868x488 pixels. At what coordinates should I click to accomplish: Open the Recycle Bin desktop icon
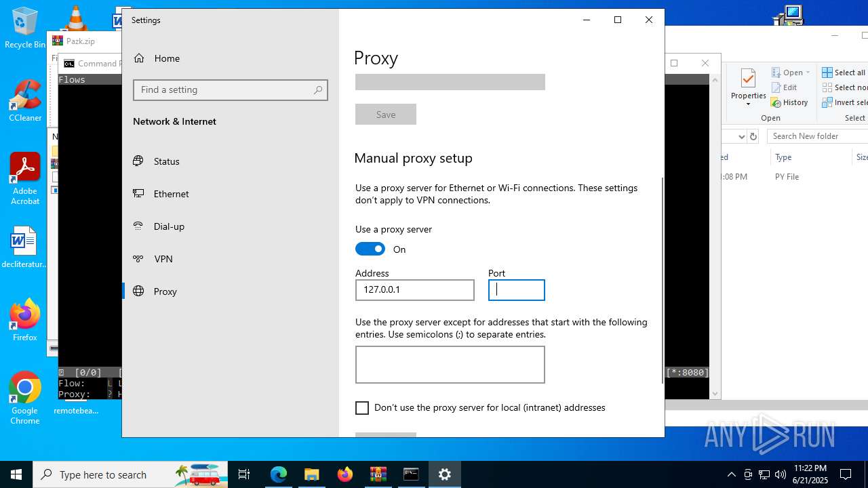24,28
